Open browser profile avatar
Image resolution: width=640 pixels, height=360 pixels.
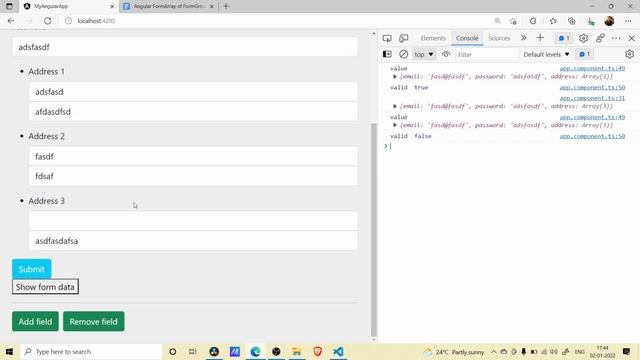609,21
